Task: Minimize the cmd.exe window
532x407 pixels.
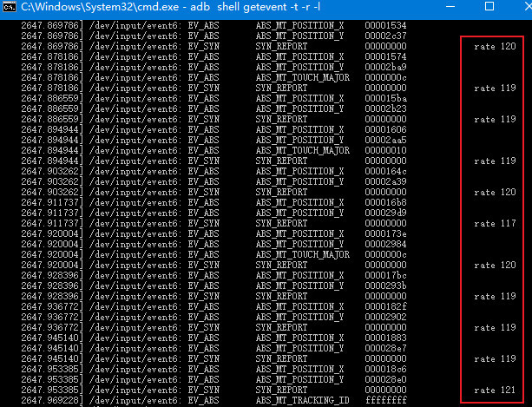Action: point(450,6)
